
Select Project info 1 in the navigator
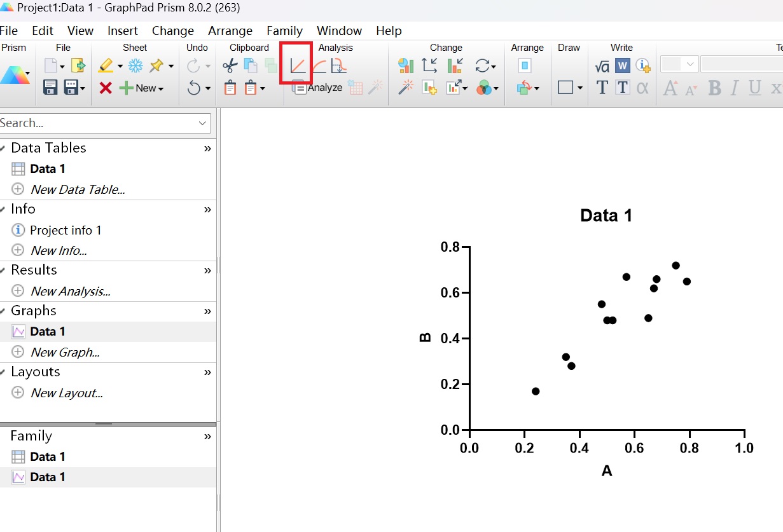coord(66,230)
